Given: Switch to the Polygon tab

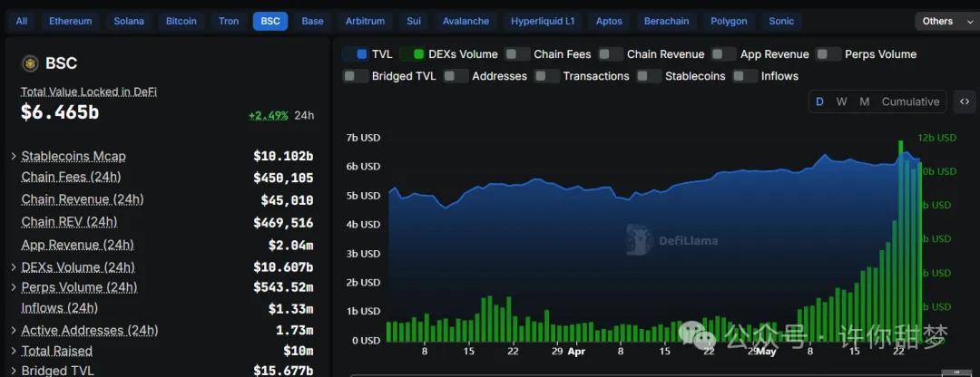Looking at the screenshot, I should point(729,21).
